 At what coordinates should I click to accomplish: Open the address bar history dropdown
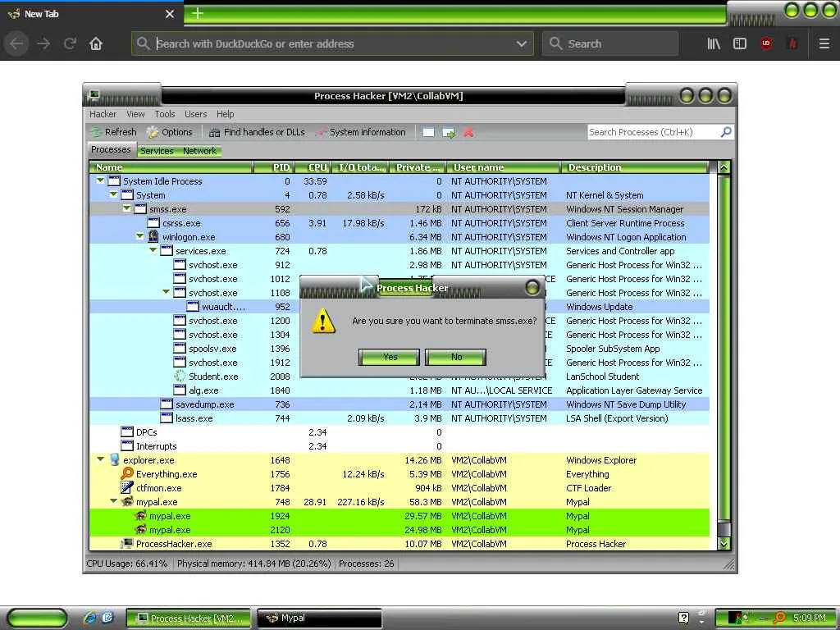pyautogui.click(x=521, y=43)
